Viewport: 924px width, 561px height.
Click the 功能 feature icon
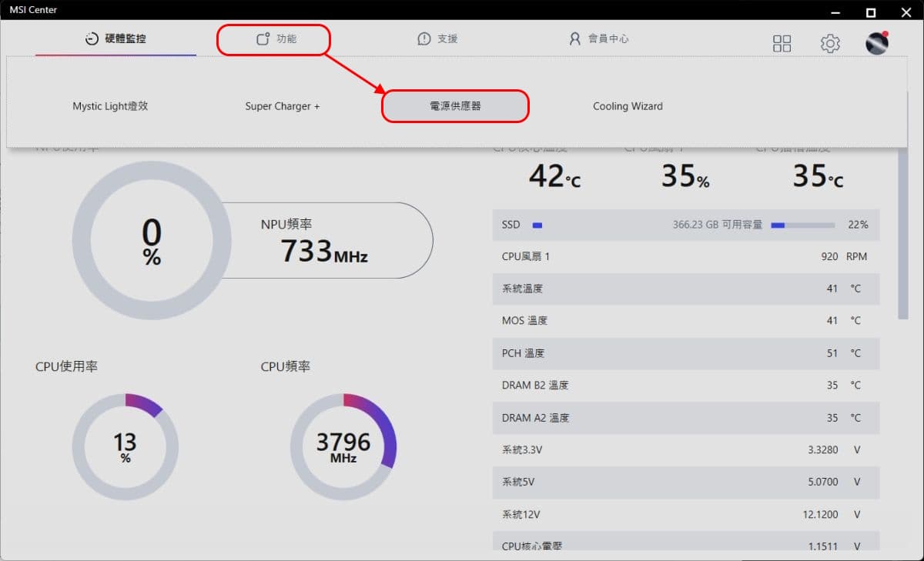pos(263,38)
